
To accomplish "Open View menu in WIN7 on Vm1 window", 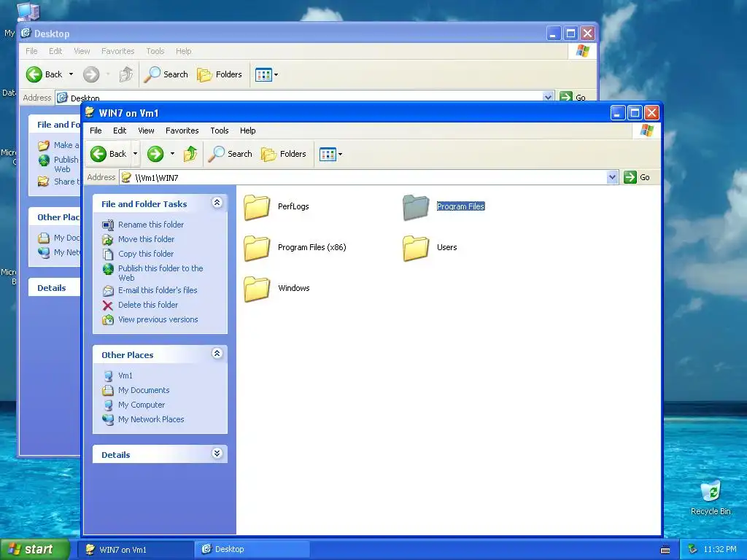I will (146, 131).
